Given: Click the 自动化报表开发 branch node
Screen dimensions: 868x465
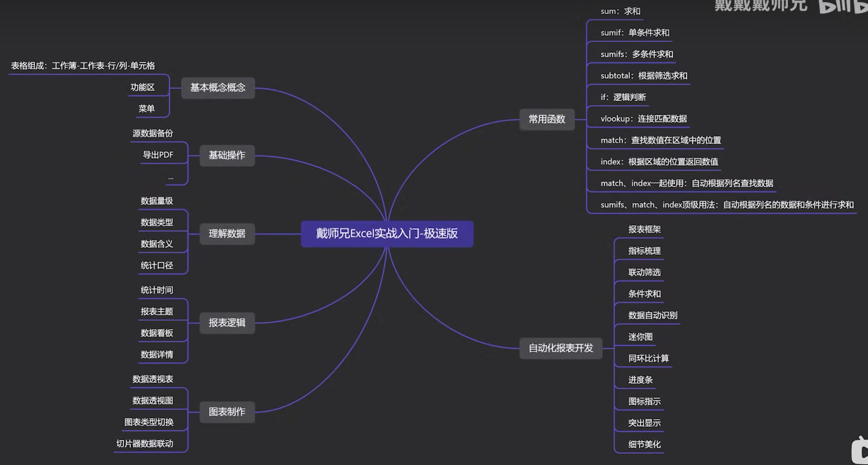Looking at the screenshot, I should [x=561, y=348].
